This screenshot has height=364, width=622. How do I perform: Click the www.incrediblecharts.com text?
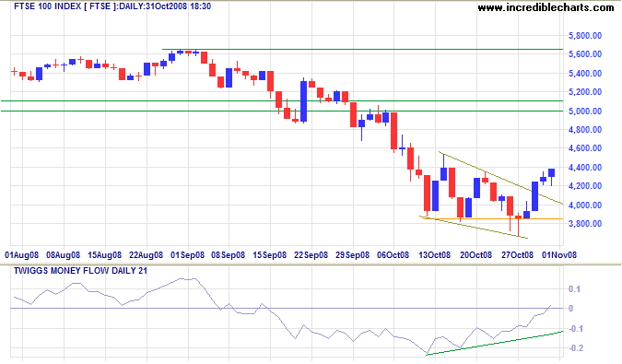click(x=546, y=7)
